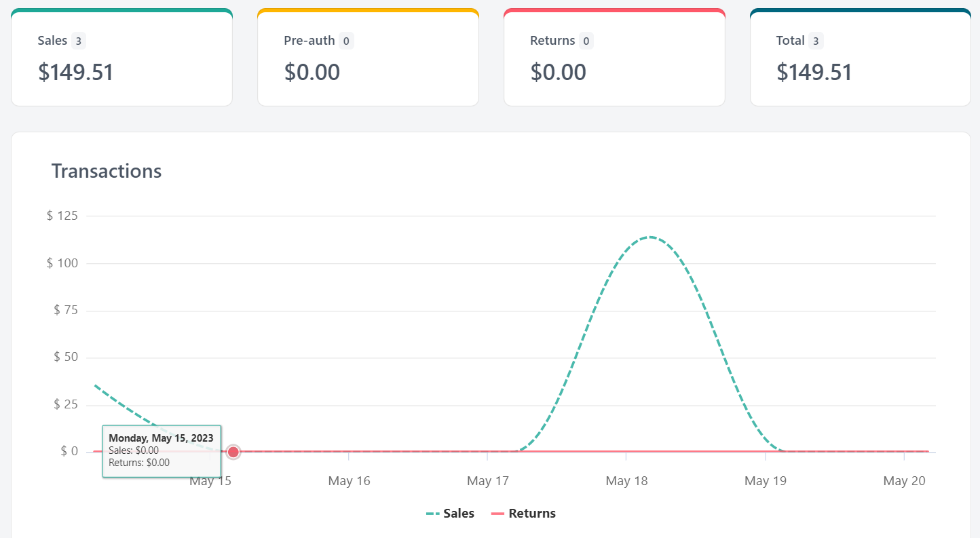Click the Returns count badge showing 0
This screenshot has height=538, width=980.
586,41
